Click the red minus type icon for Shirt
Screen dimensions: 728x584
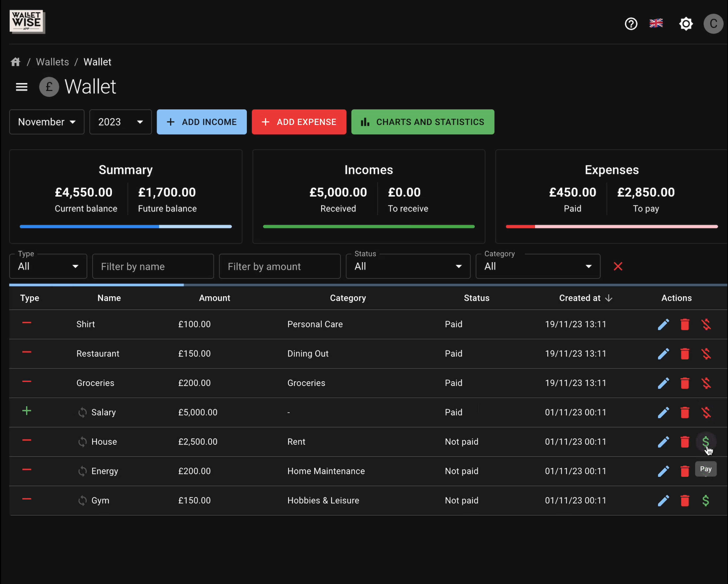coord(27,323)
